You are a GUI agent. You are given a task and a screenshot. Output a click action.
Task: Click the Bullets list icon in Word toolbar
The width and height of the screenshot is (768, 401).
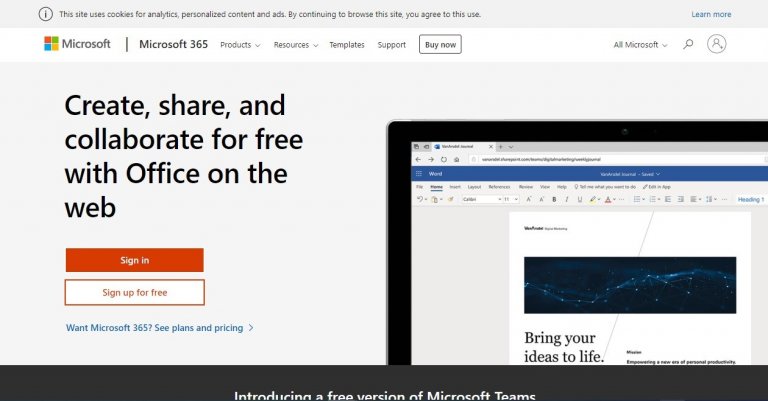(637, 199)
